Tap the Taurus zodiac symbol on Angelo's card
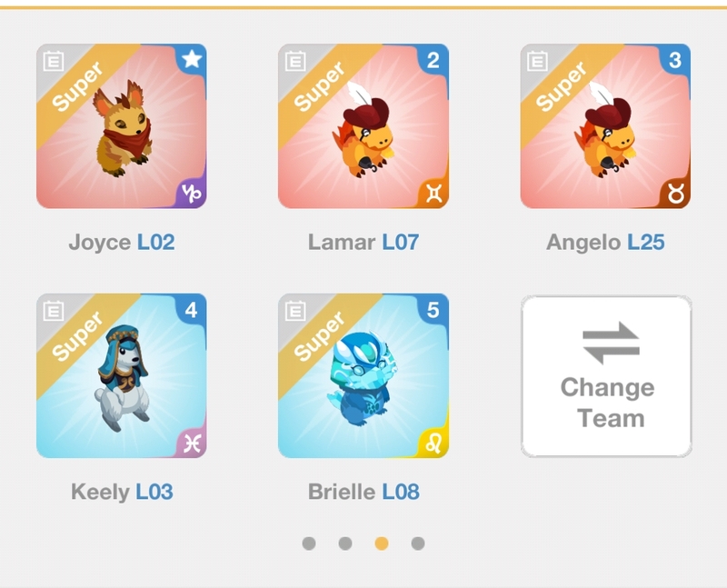The image size is (727, 588). [676, 194]
